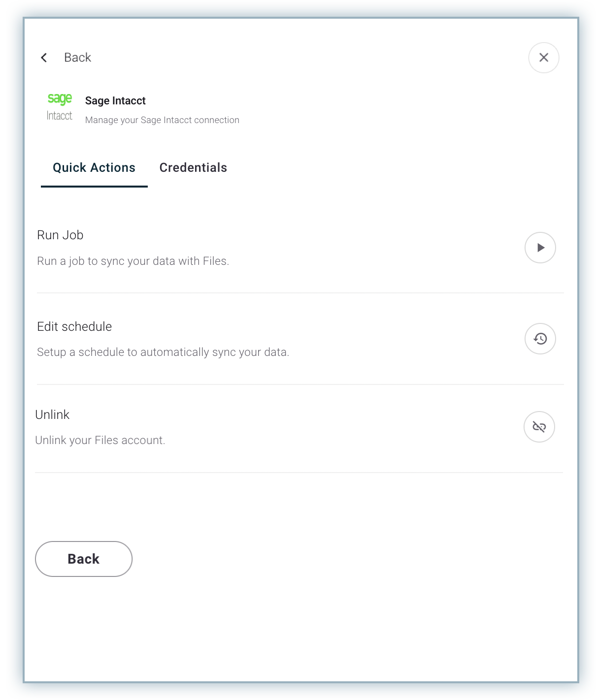Click the Edit schedule title

[x=74, y=327]
